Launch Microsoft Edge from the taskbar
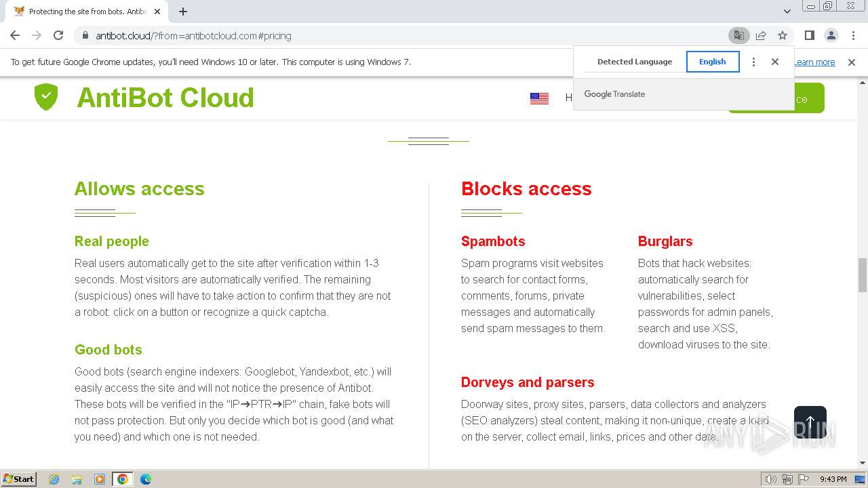868x488 pixels. point(146,479)
